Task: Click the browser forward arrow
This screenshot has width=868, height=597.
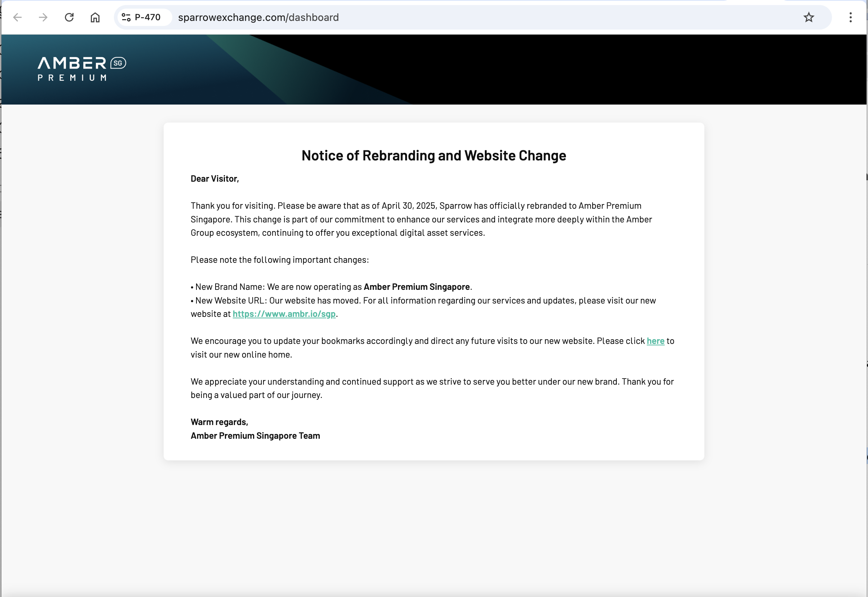Action: tap(43, 17)
